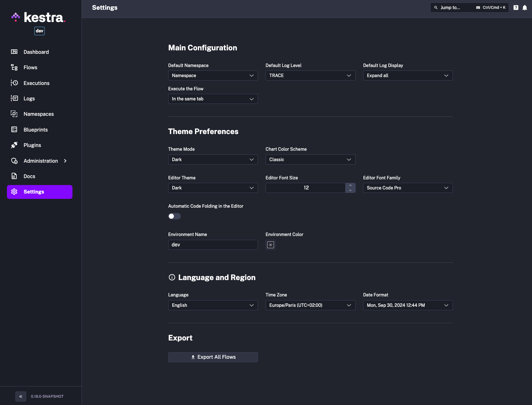Go to Plugins menu item
Image resolution: width=532 pixels, height=405 pixels.
tap(40, 145)
